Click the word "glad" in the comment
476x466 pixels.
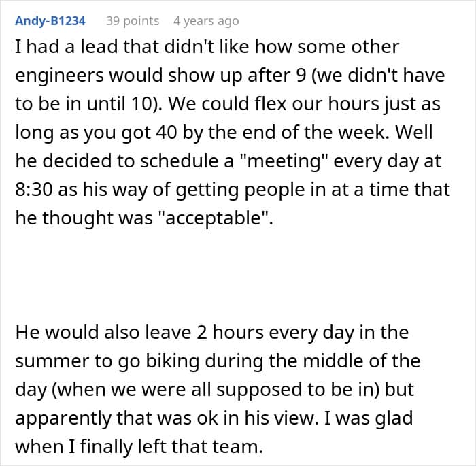[x=394, y=418]
